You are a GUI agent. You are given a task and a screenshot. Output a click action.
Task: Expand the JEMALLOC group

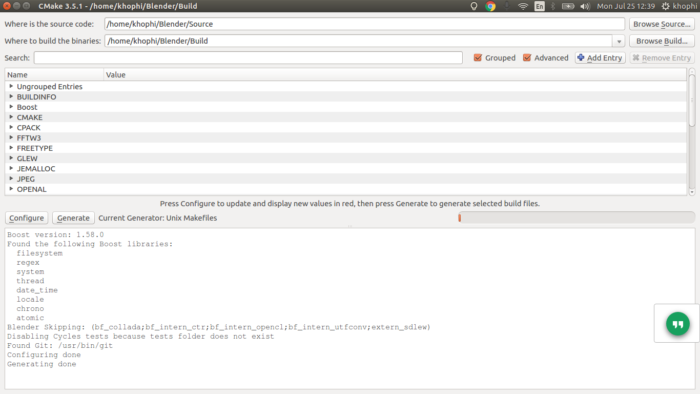(x=11, y=168)
